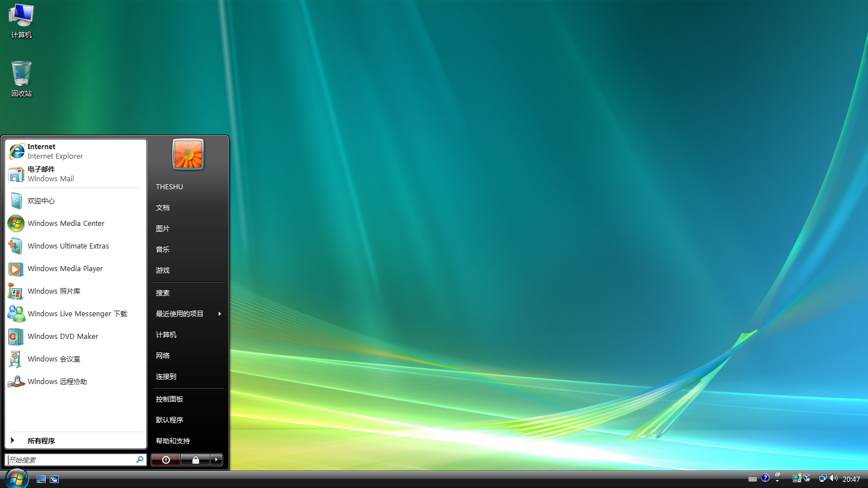This screenshot has height=488, width=868.
Task: Click the orange flower user account picture
Action: tap(188, 154)
